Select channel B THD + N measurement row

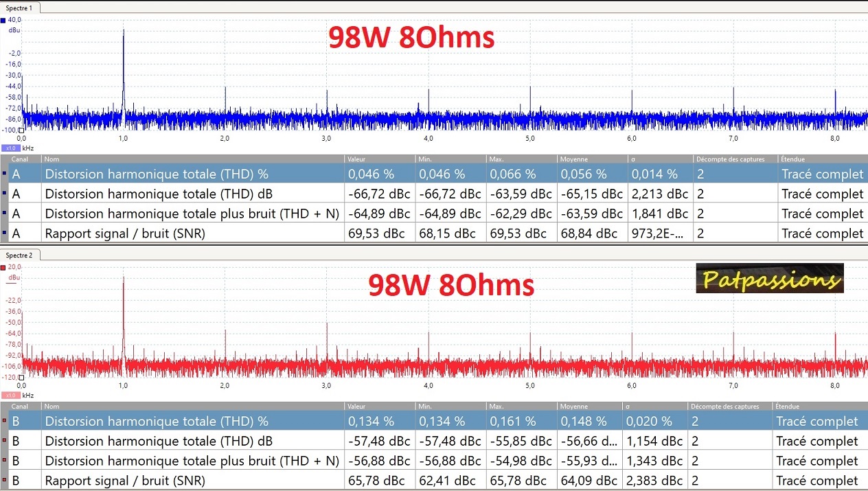coord(192,461)
